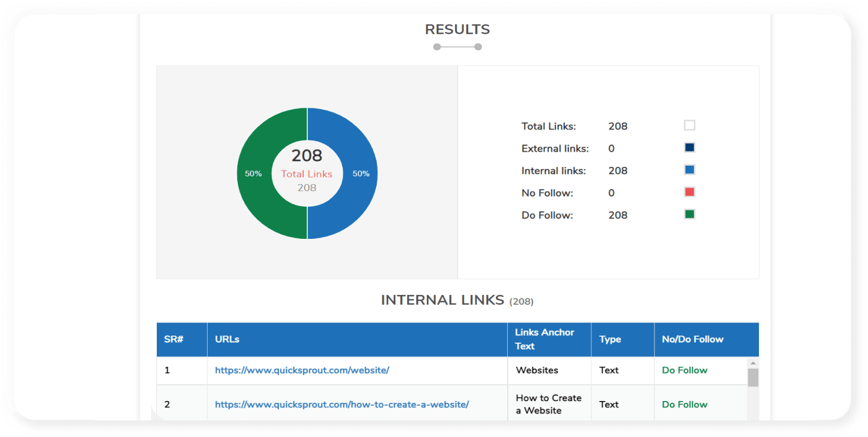Click the Total Links white legend swatch
868x437 pixels.
click(689, 125)
